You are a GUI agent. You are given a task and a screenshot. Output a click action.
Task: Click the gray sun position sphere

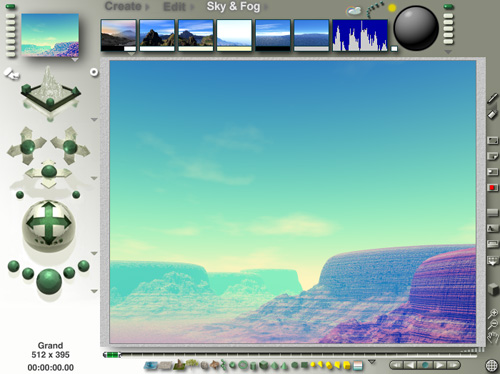pos(416,28)
